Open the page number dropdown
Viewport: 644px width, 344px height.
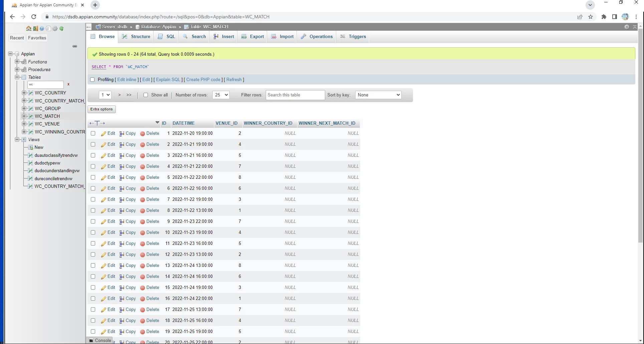click(105, 95)
